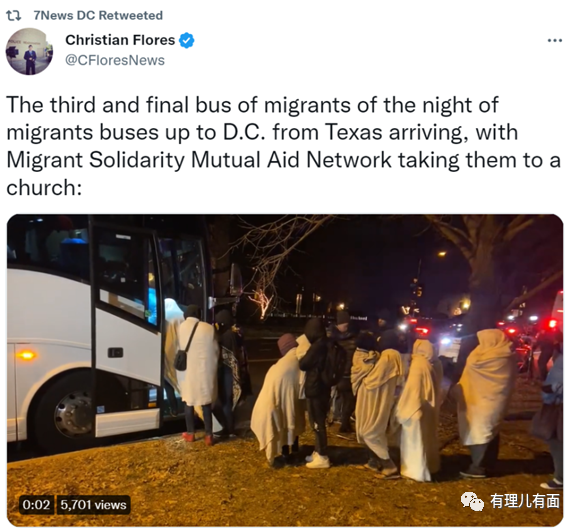Click the 7News DC Retweeted label
Image resolution: width=579 pixels, height=528 pixels.
coord(98,15)
